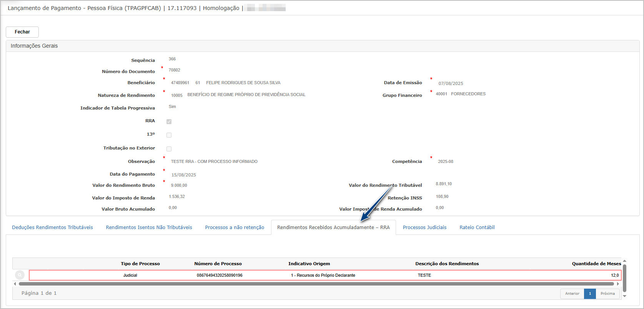Click Valor do Rendimento Tributável 8.891,10

(444, 184)
